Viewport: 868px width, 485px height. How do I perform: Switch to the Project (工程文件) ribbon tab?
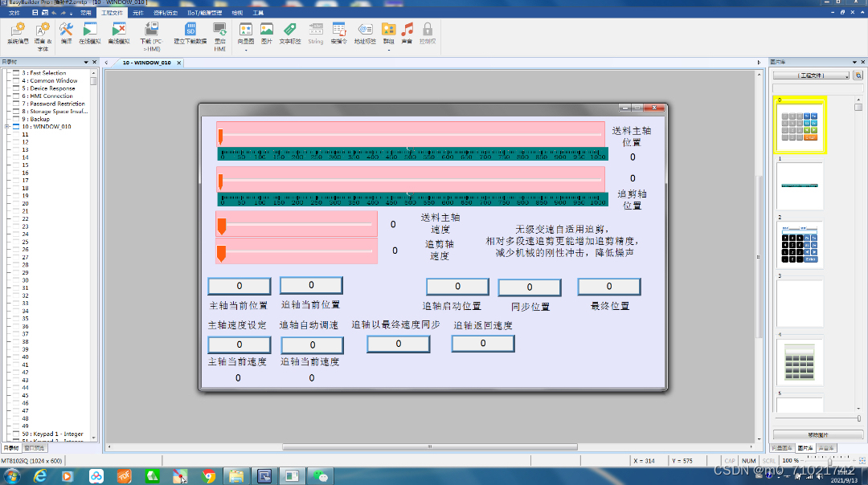tap(112, 13)
